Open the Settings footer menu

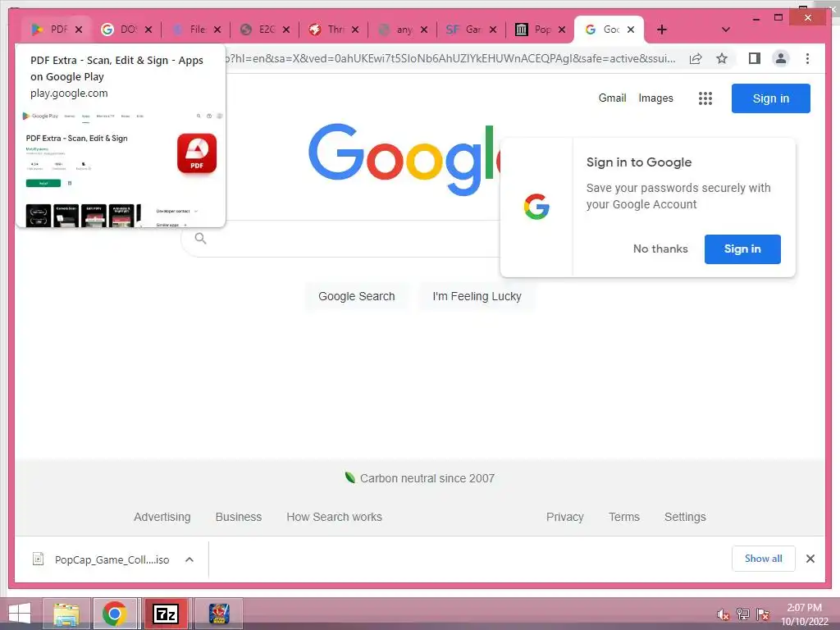[685, 517]
